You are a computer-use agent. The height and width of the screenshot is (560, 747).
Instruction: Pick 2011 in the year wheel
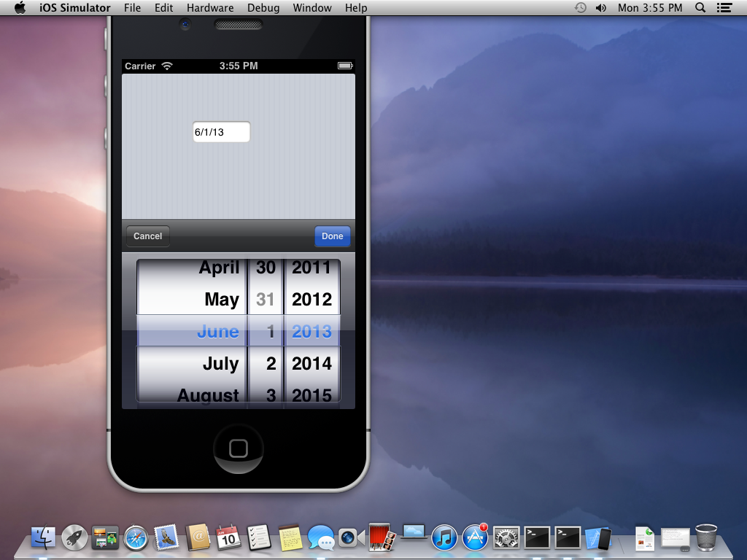click(311, 268)
